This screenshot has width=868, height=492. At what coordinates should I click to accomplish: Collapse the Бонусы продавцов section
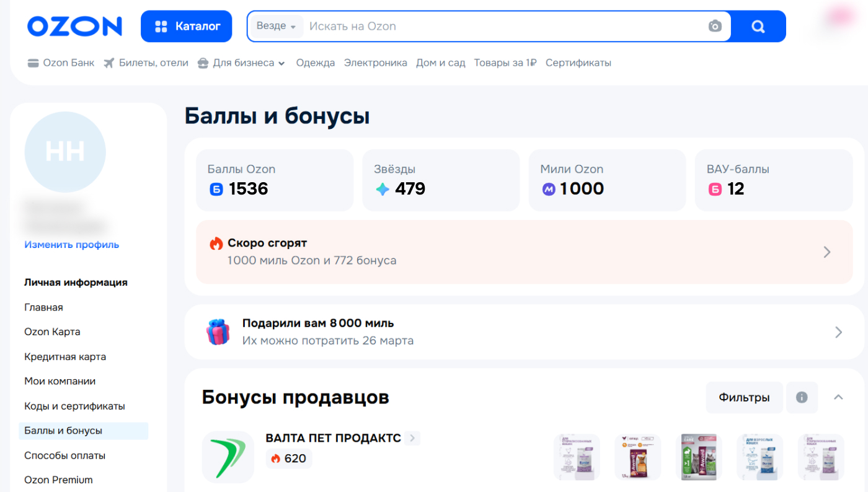(838, 397)
